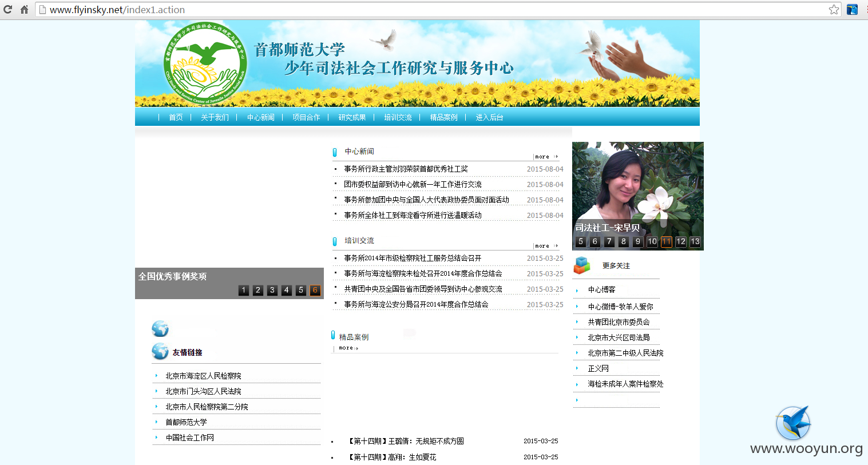
Task: Open article 事务所与海淀检察院未检处召开2014年度合作总结会
Action: tap(423, 273)
